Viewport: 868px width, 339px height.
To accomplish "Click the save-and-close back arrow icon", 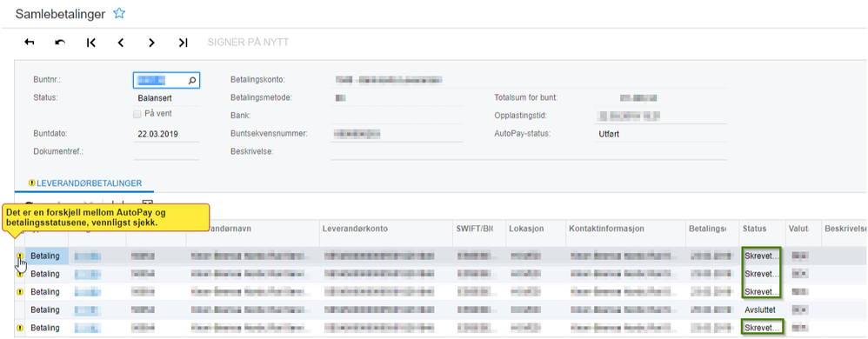I will 30,43.
